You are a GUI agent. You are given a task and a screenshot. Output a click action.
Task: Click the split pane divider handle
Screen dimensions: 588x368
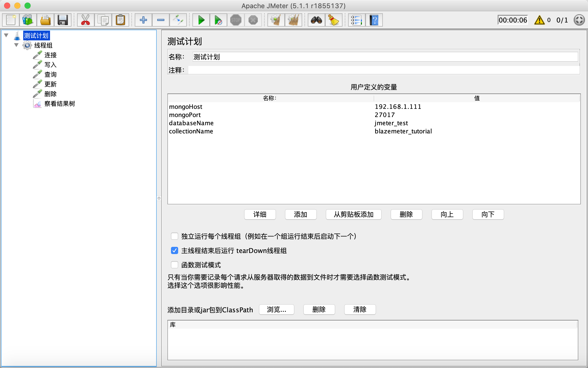[159, 198]
